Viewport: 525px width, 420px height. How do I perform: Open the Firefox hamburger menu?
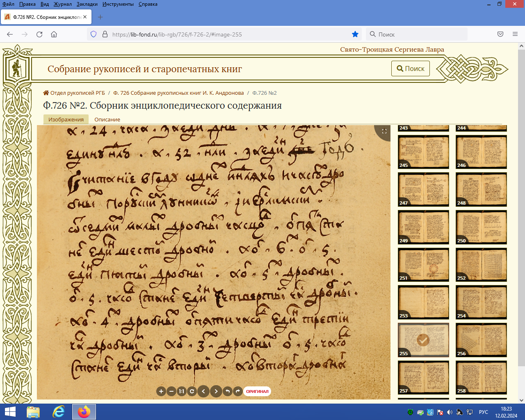tap(515, 34)
